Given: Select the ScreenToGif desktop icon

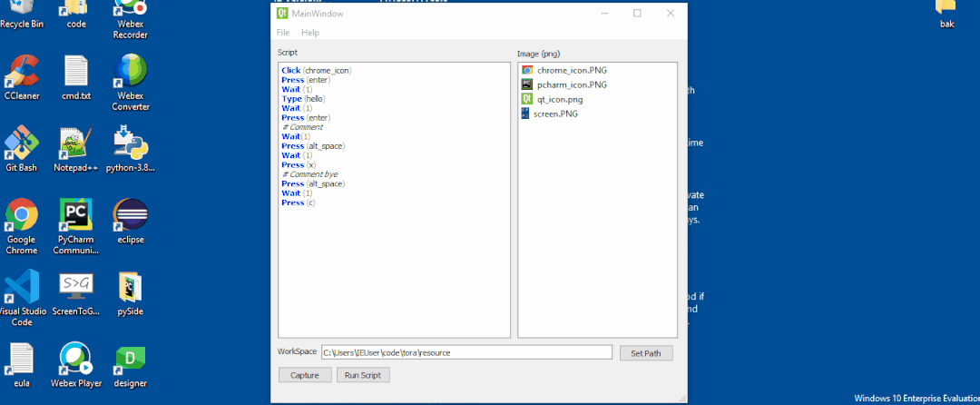Looking at the screenshot, I should point(76,293).
